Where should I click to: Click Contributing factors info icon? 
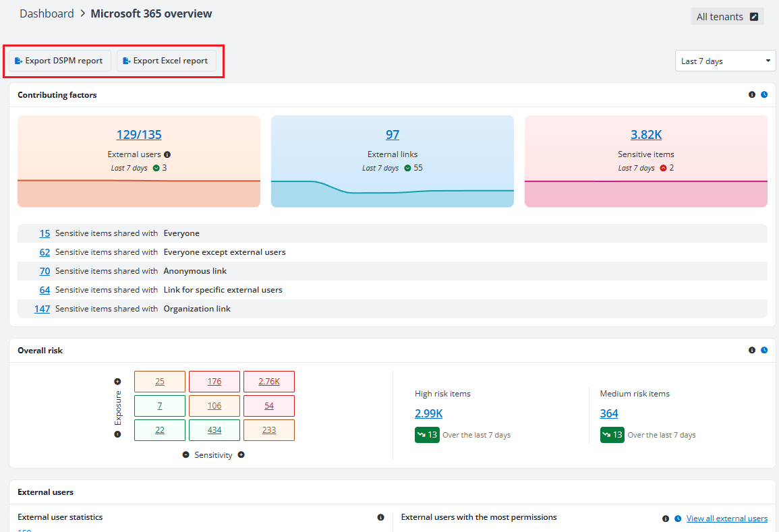coord(752,95)
